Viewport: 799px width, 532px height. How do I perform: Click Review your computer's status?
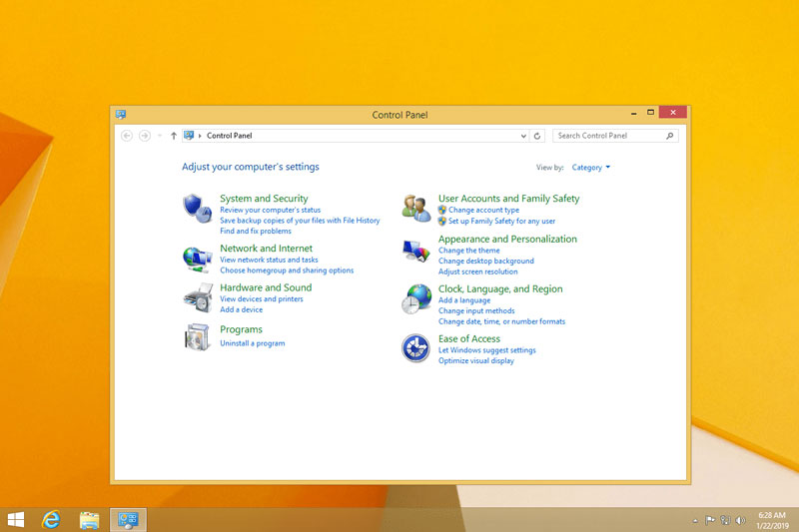(270, 210)
